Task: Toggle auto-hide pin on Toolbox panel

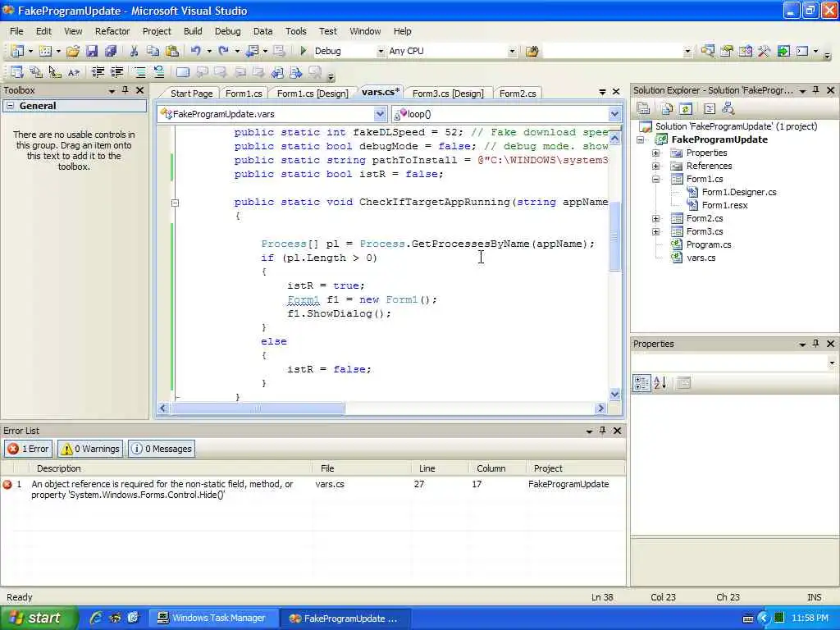Action: 126,90
